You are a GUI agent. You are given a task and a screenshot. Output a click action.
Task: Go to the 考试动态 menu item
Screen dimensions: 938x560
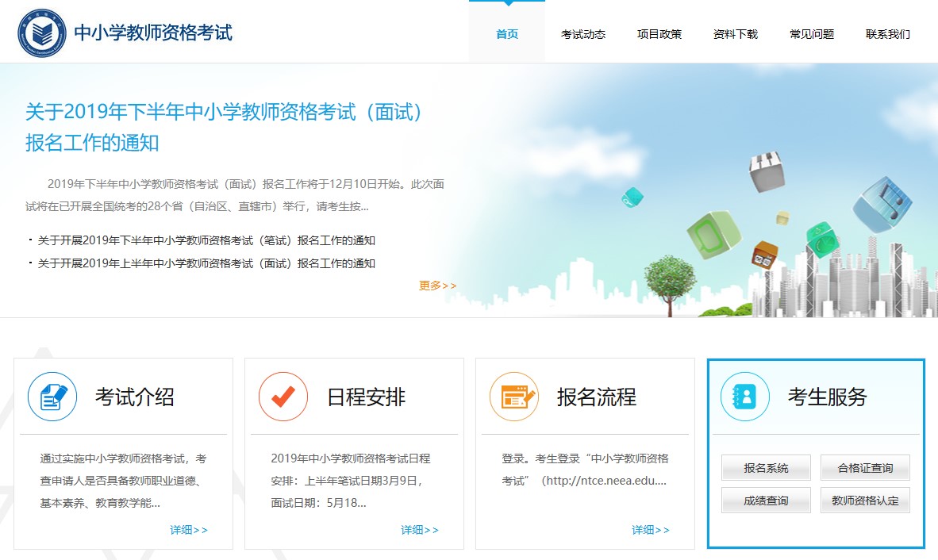583,34
